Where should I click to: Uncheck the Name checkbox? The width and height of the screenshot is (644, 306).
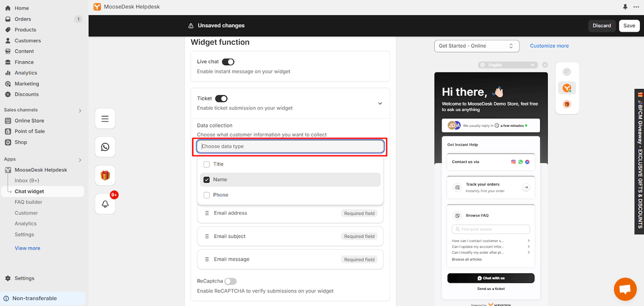[x=206, y=180]
